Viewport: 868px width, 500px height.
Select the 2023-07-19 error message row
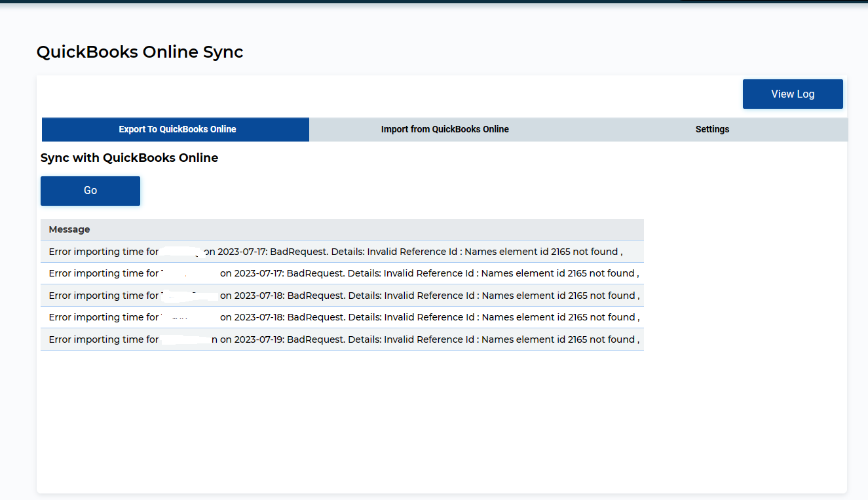[x=342, y=339]
